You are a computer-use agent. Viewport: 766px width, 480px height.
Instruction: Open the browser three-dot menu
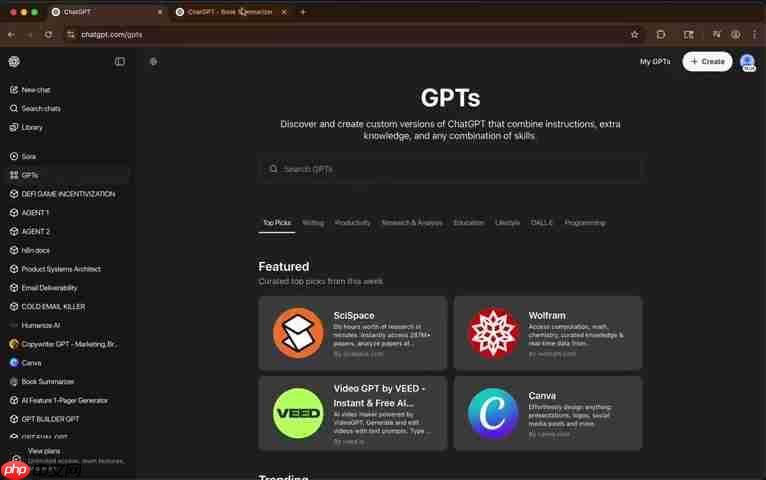755,35
